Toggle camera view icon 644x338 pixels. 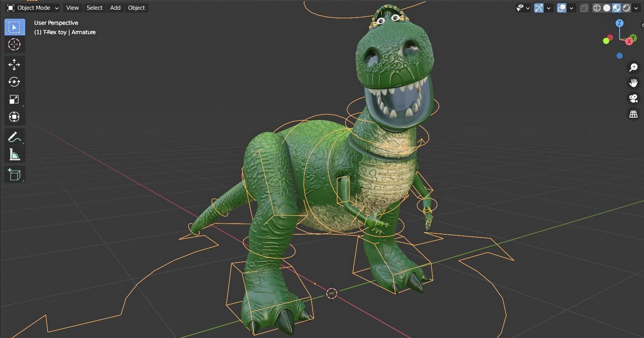point(633,98)
